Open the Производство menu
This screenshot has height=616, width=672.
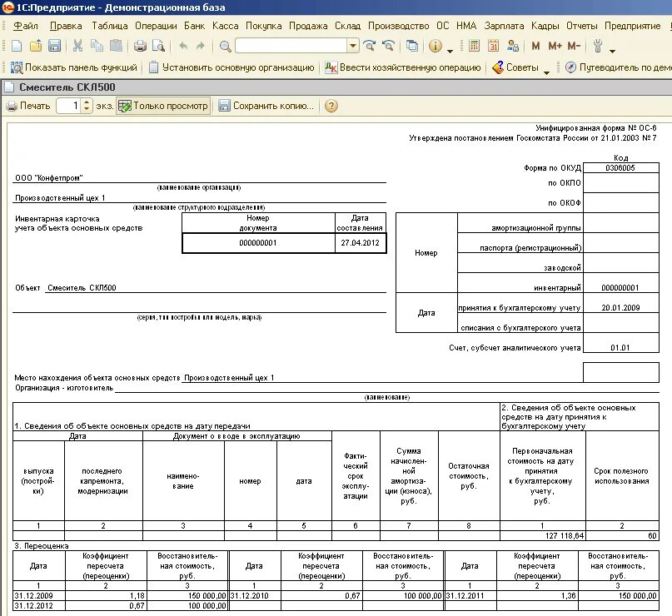[x=399, y=26]
